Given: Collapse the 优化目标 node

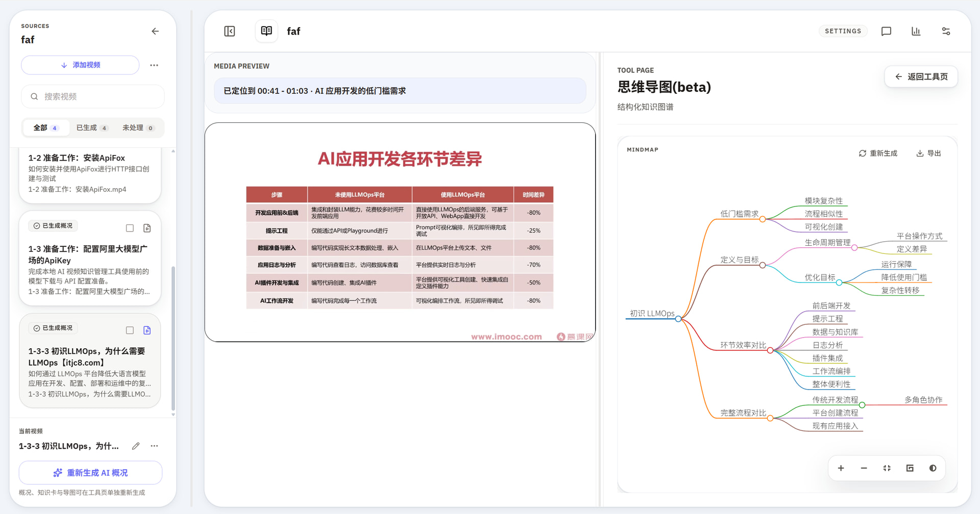Looking at the screenshot, I should tap(839, 282).
